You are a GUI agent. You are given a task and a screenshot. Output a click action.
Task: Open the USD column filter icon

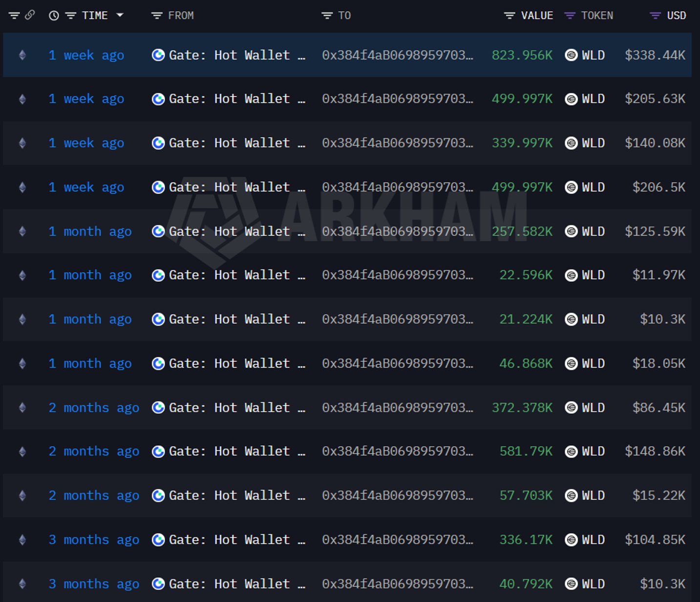pos(655,16)
